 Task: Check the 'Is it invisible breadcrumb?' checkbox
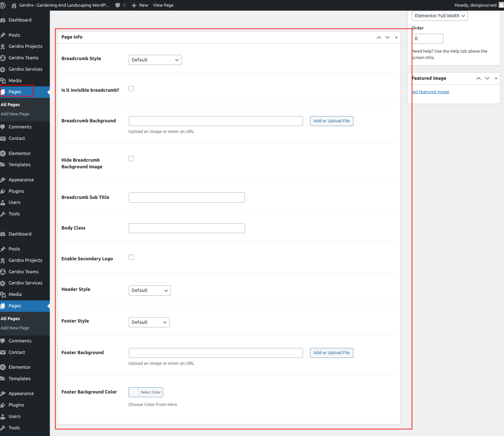(x=131, y=89)
